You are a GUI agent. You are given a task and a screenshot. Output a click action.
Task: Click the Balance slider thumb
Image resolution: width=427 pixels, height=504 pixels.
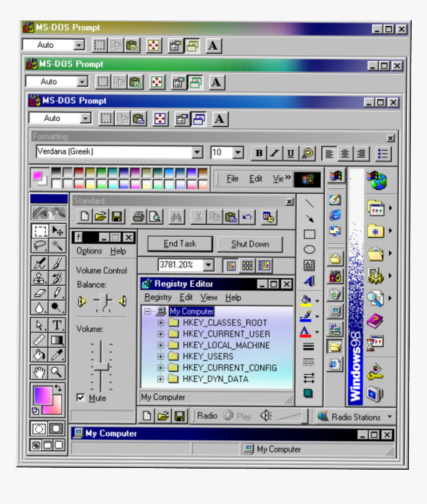coord(103,301)
